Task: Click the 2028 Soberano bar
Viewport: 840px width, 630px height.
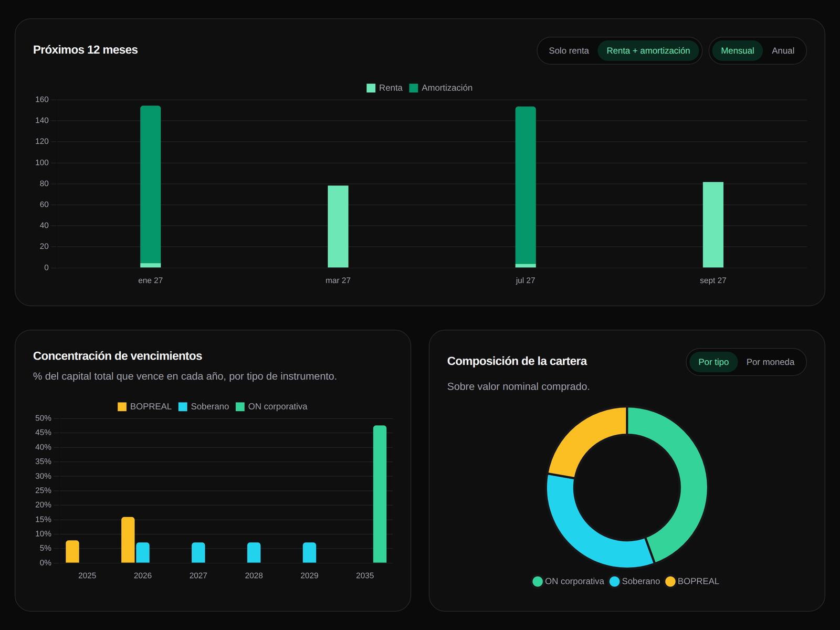Action: tap(254, 553)
